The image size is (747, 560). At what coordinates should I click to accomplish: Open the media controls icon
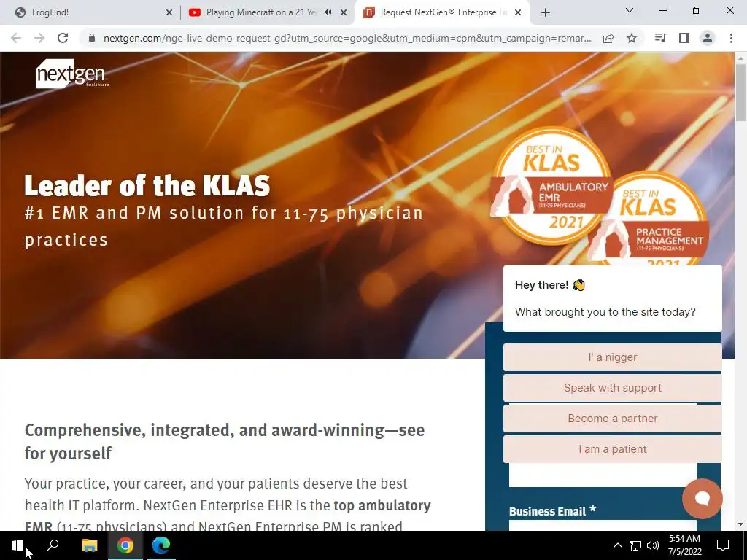pyautogui.click(x=660, y=38)
